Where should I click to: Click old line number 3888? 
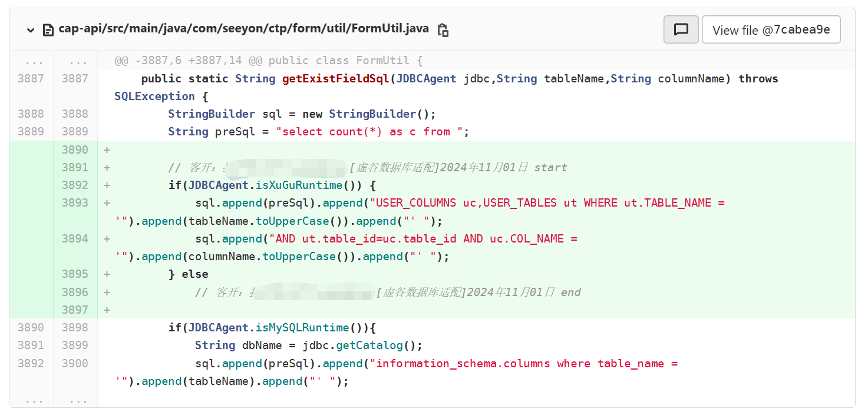click(x=31, y=114)
